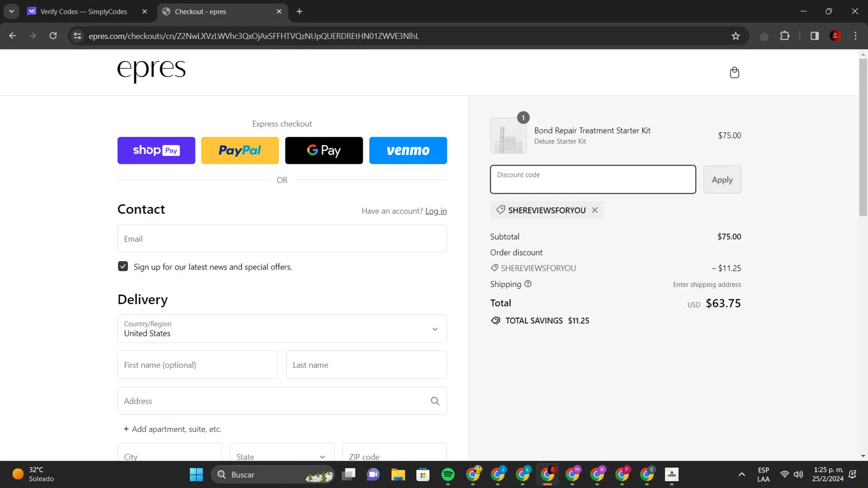
Task: Open a new browser tab
Action: pos(299,12)
